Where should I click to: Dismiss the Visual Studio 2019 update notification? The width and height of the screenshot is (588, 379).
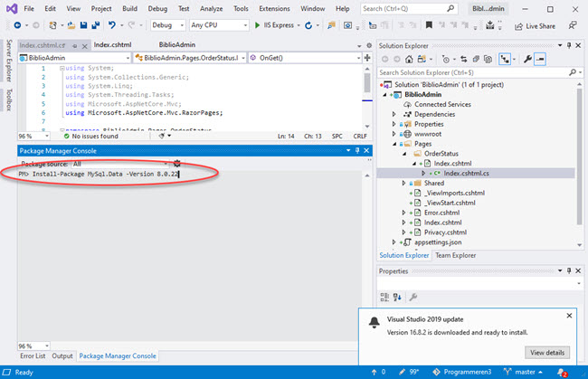point(569,316)
